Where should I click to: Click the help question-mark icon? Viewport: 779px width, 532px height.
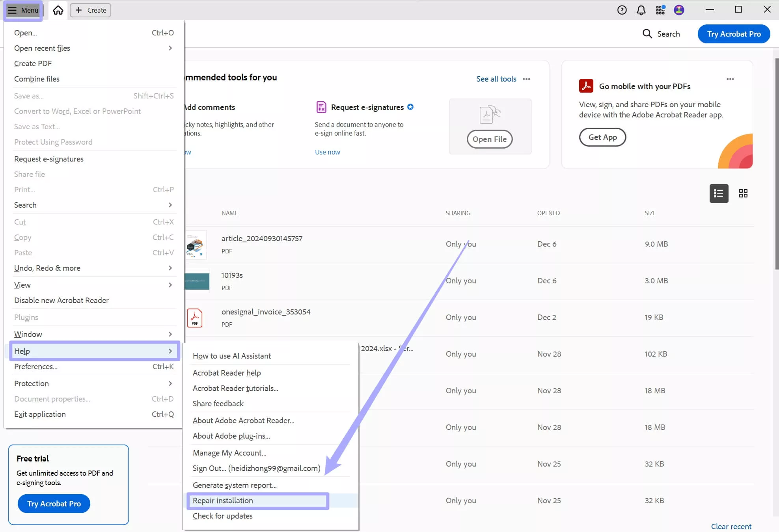point(622,10)
